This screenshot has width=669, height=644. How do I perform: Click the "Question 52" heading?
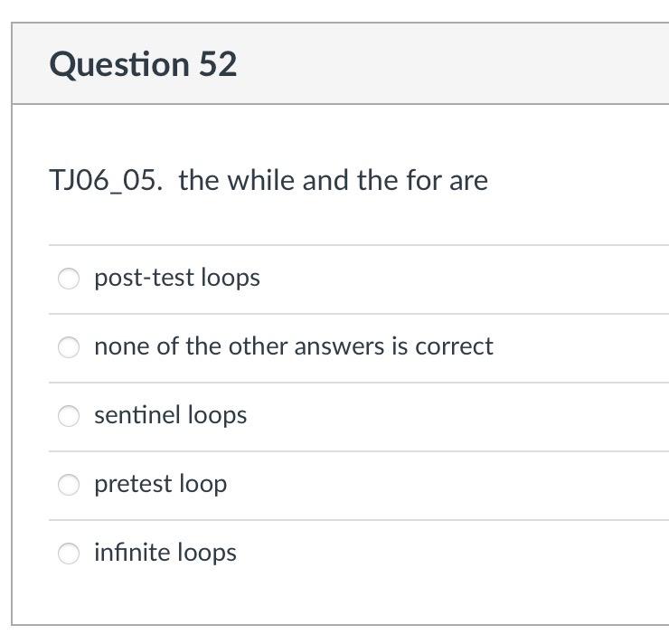143,64
